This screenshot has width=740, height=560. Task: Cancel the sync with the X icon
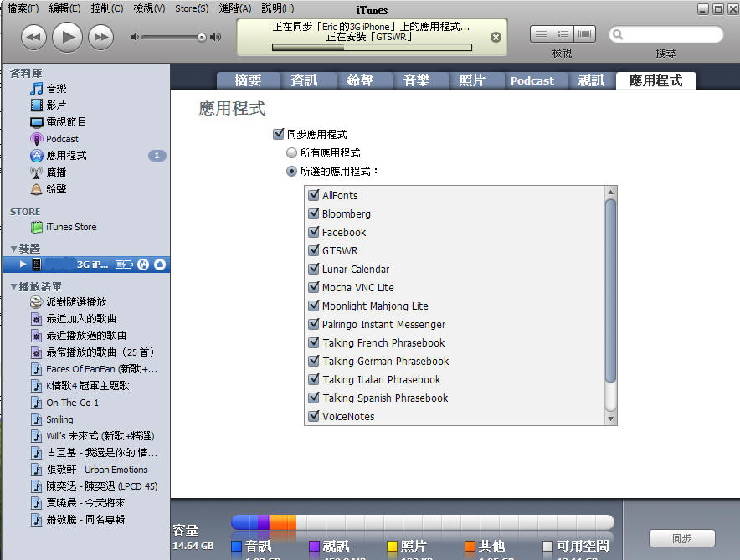coord(496,38)
